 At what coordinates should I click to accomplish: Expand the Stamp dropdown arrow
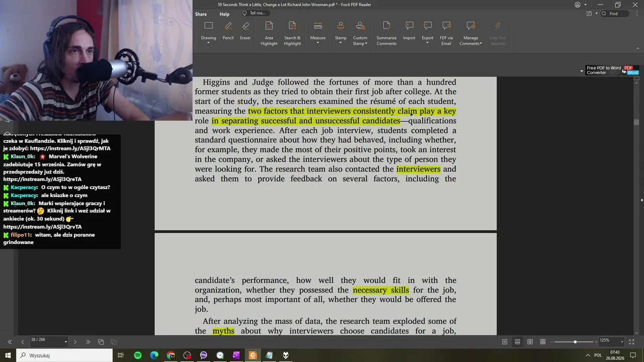[x=341, y=43]
